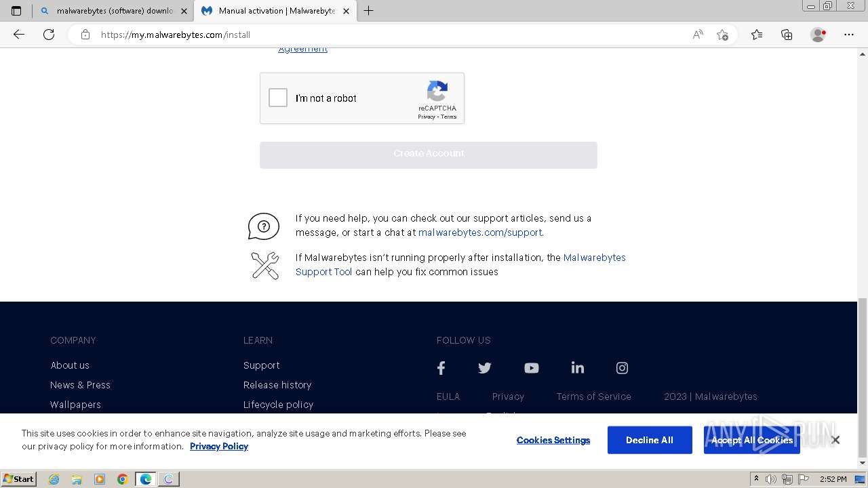Image resolution: width=868 pixels, height=488 pixels.
Task: Open the Favorites panel
Action: (757, 35)
